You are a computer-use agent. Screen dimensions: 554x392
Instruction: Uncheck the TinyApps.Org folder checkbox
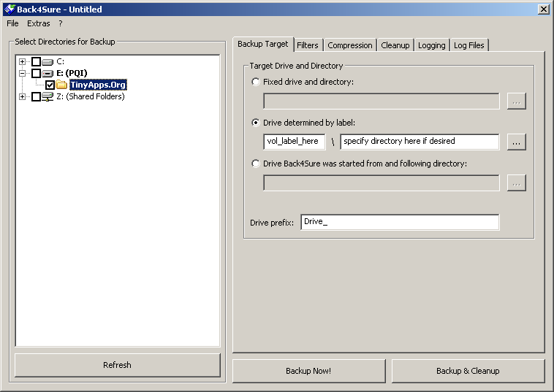pos(50,85)
